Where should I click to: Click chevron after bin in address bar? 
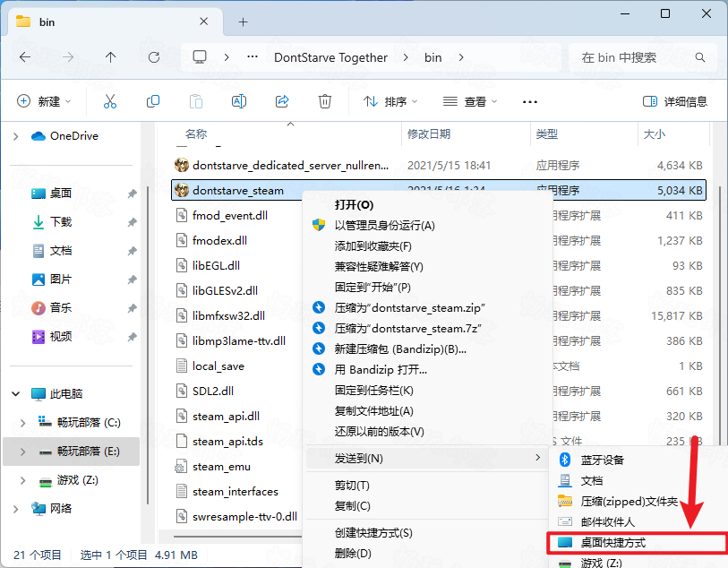point(461,57)
